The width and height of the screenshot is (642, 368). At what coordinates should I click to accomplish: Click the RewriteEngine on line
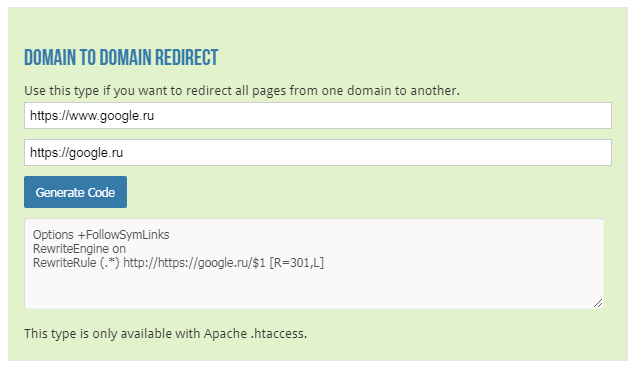pyautogui.click(x=79, y=248)
